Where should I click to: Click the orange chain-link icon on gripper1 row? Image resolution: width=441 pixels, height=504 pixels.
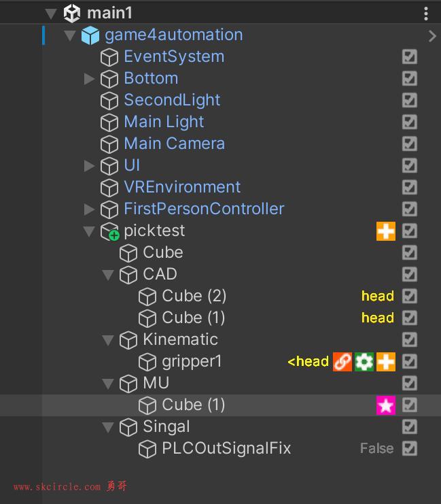coord(342,362)
